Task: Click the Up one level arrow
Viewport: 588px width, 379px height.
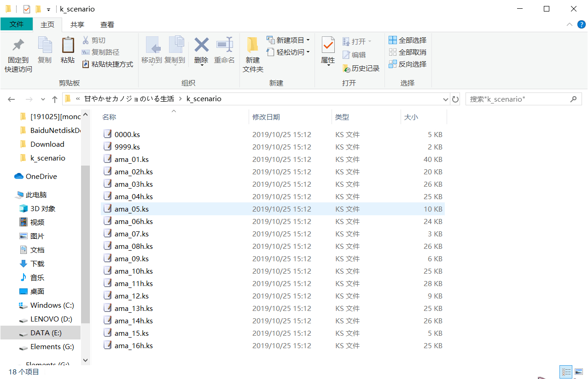Action: pyautogui.click(x=55, y=99)
